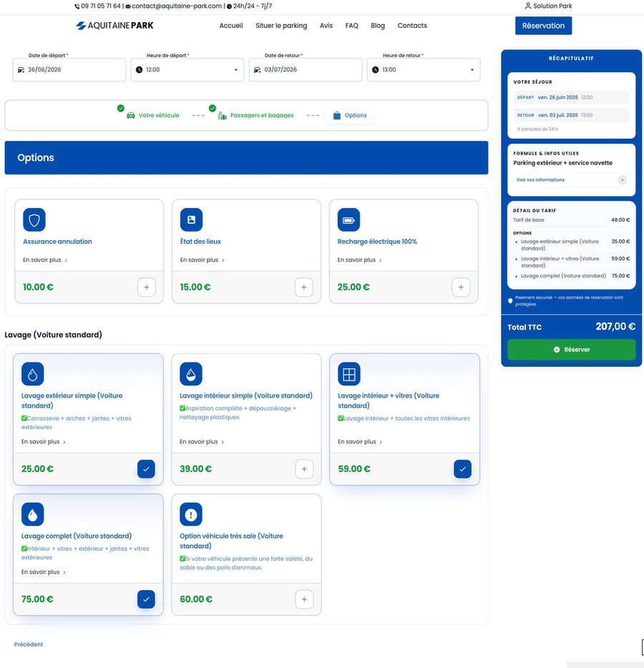Expand Voir vos informations section

click(571, 180)
